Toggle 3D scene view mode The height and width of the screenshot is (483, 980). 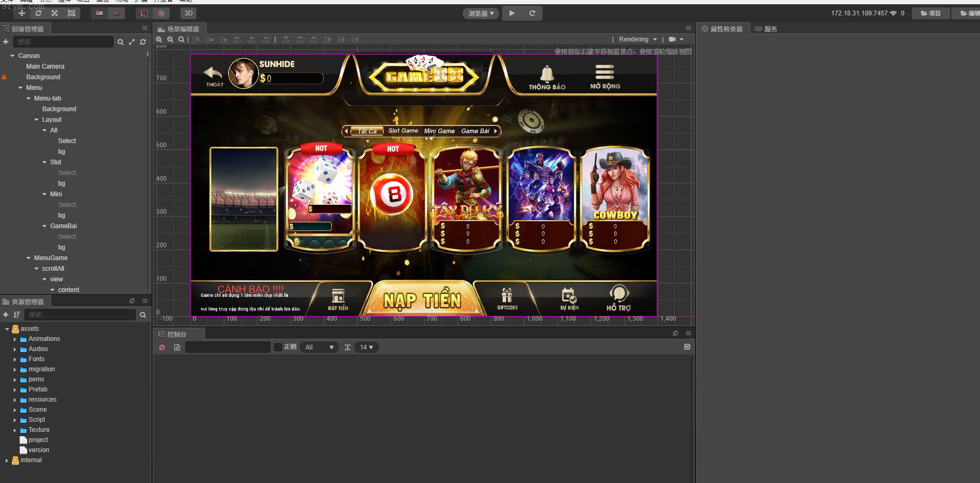pos(188,13)
